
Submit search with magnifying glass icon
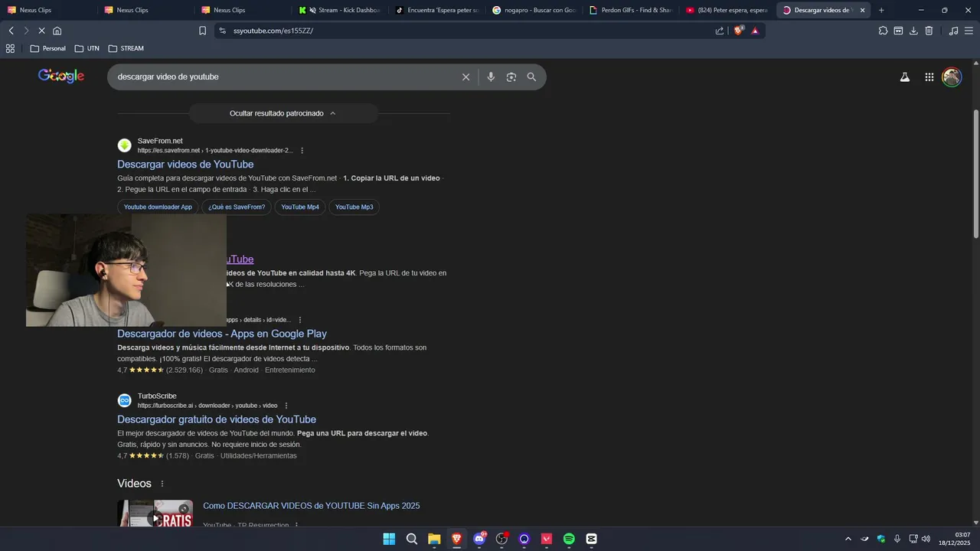531,77
